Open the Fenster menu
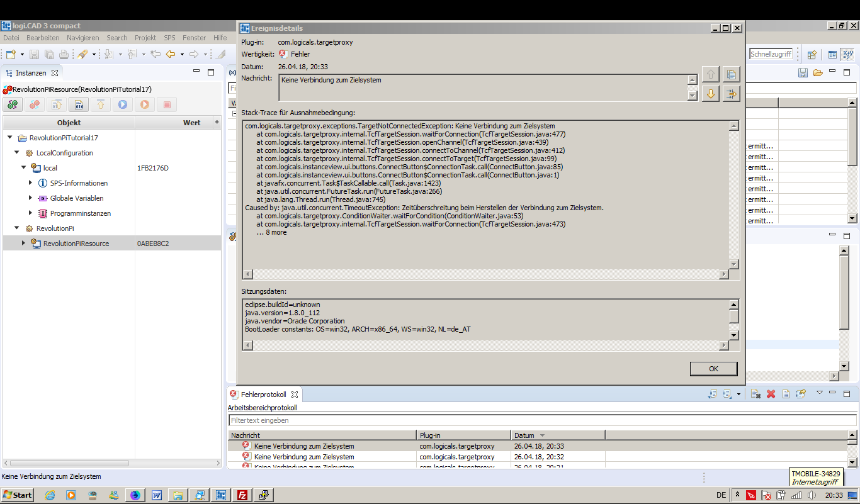 (195, 38)
